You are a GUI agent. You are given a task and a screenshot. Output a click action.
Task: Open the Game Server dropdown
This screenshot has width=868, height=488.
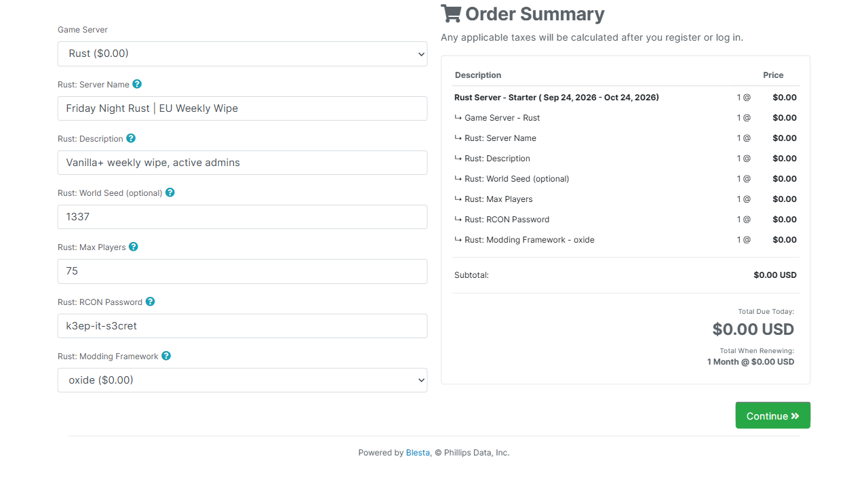(x=242, y=54)
